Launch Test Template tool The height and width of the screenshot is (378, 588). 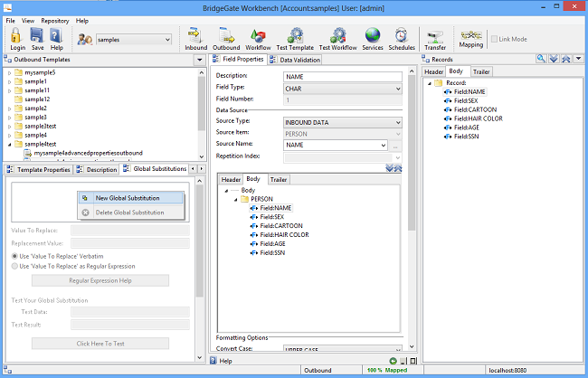point(295,35)
